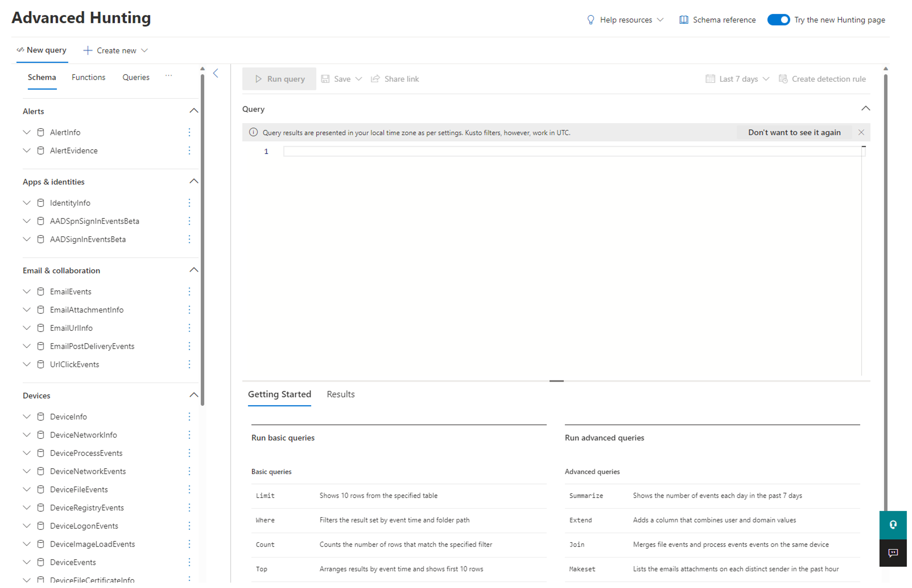Open the Last 7 days dropdown

pos(737,79)
